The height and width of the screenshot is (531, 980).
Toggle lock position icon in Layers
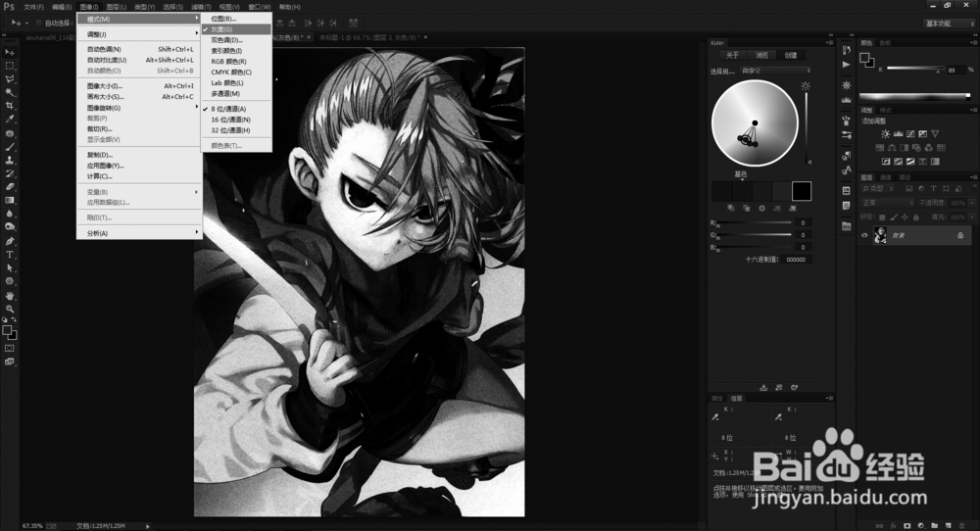(x=905, y=217)
